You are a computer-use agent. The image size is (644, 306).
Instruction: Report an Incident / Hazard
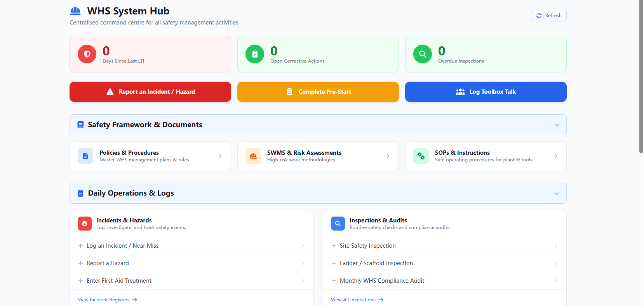click(x=150, y=92)
